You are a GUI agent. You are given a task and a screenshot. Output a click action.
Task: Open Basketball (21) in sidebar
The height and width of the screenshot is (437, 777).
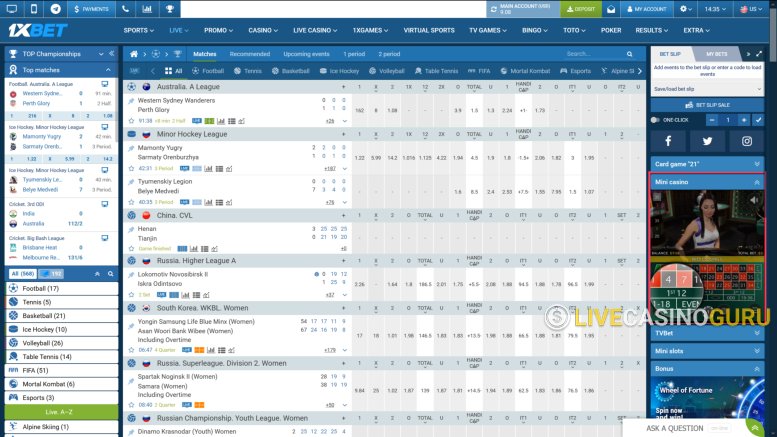click(61, 316)
